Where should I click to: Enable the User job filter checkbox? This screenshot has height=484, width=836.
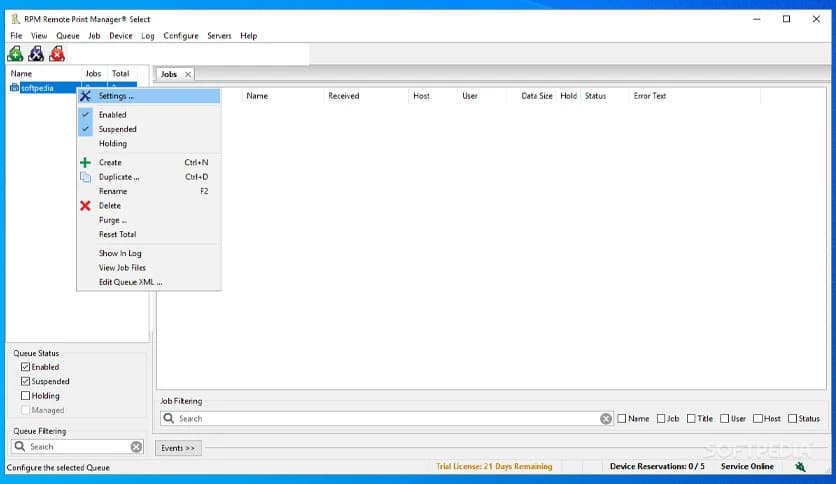[725, 419]
